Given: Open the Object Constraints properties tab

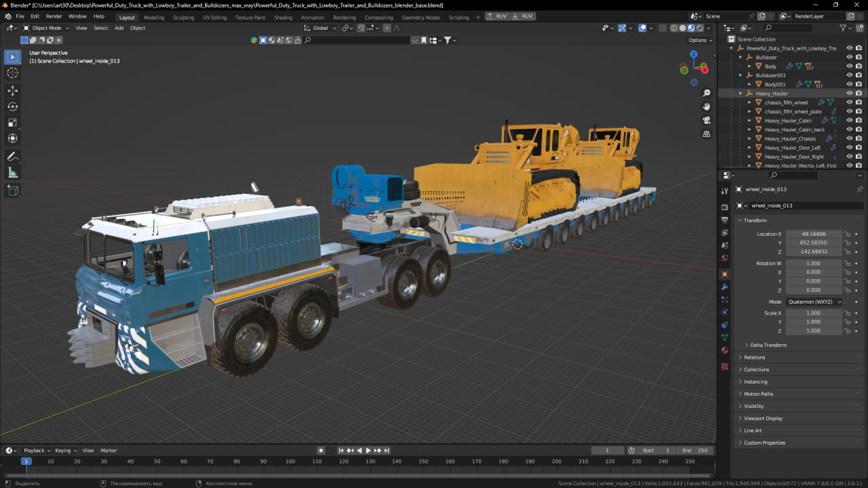Looking at the screenshot, I should pos(725,325).
